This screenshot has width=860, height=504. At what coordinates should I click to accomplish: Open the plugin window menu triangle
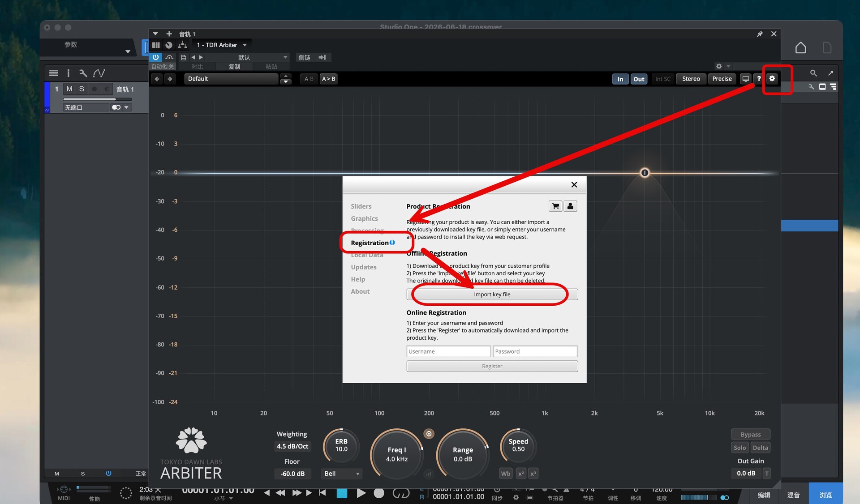click(x=155, y=34)
